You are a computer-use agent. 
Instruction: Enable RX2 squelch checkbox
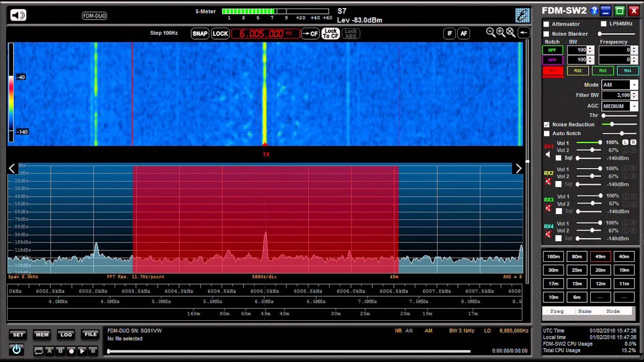(x=558, y=184)
